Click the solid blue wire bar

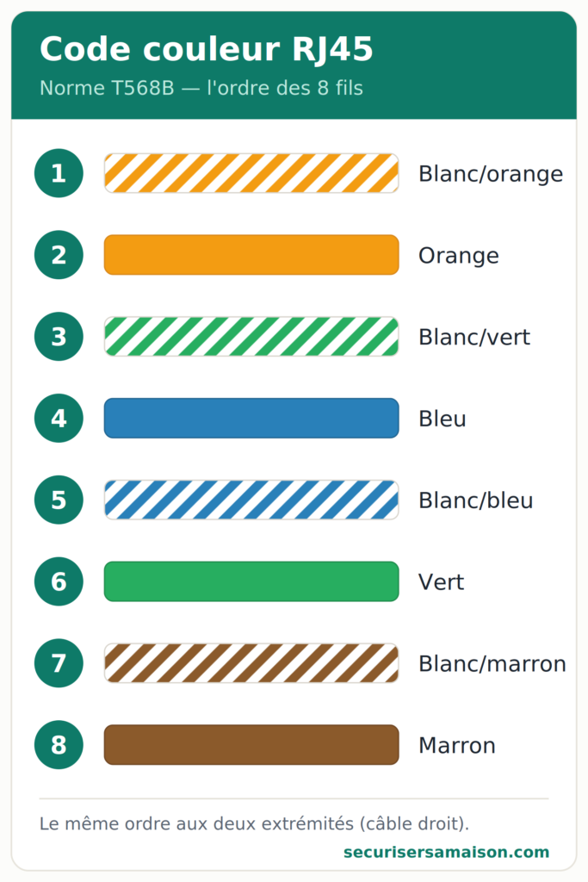[251, 418]
